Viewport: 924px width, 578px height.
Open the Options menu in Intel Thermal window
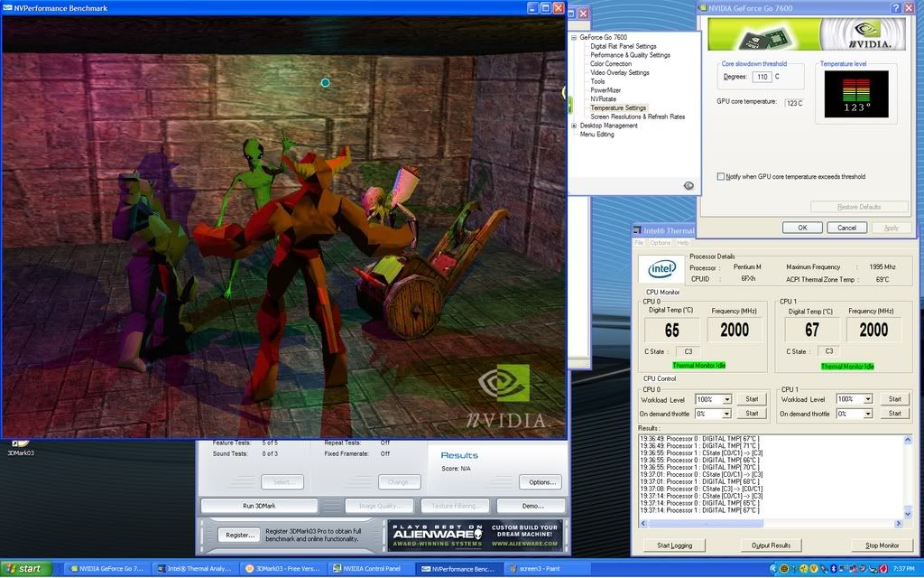[x=661, y=243]
